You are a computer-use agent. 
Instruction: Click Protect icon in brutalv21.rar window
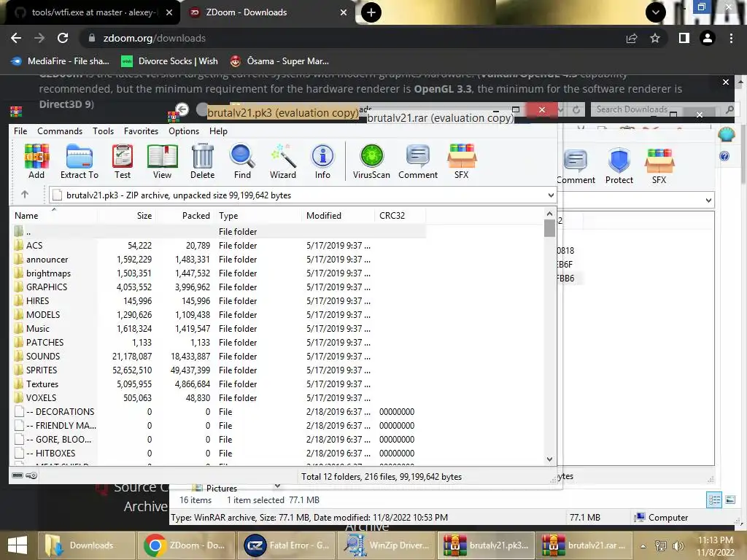[619, 166]
